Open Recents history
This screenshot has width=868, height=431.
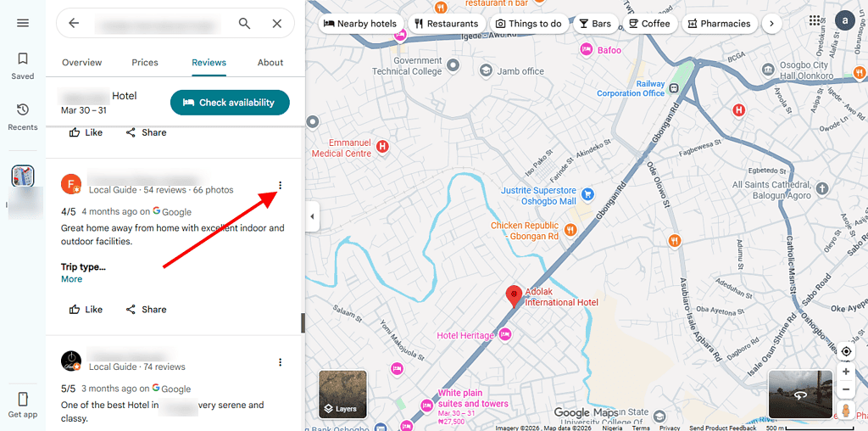tap(23, 117)
